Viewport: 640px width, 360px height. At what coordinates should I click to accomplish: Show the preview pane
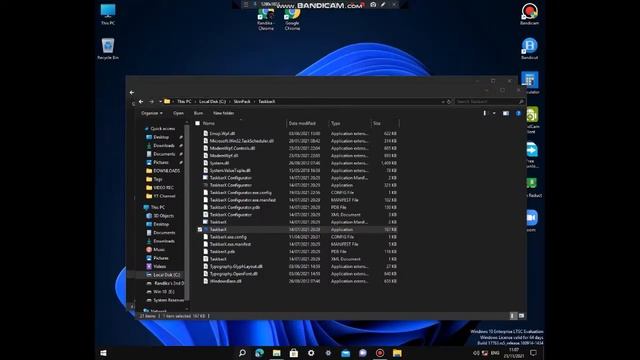[506, 113]
